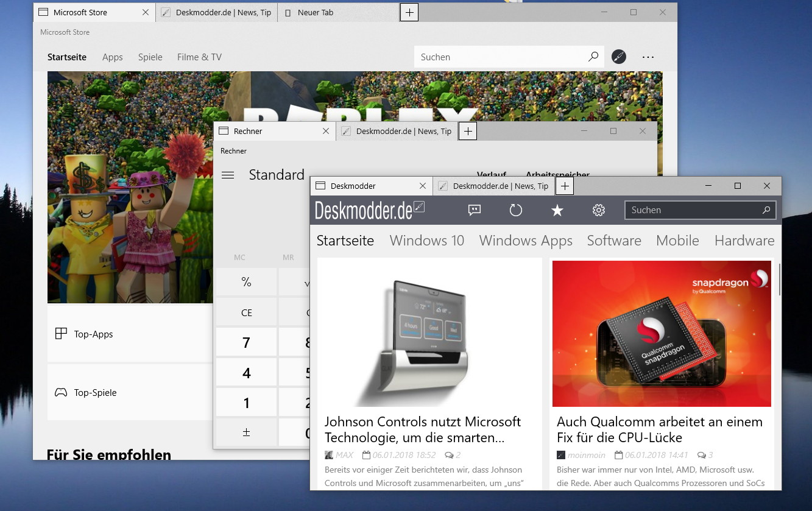Select Spiele in Microsoft Store navigation
Image resolution: width=812 pixels, height=511 pixels.
tap(150, 57)
